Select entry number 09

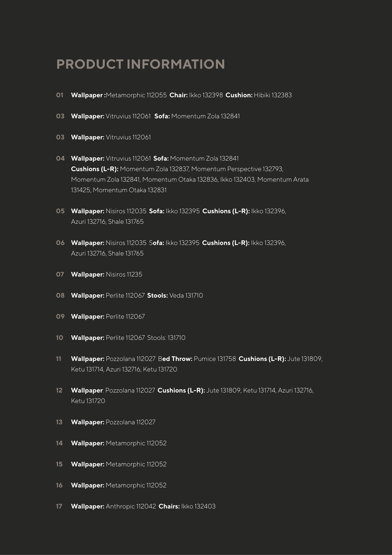[x=60, y=317]
